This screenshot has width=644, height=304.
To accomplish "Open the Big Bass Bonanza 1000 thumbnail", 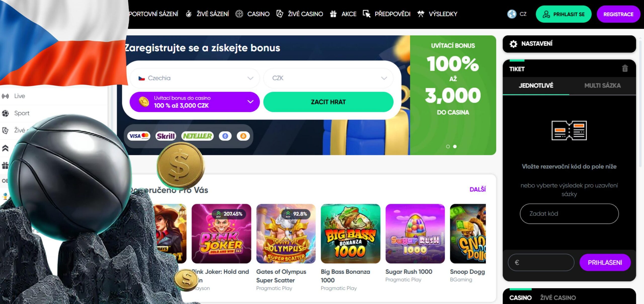I will pyautogui.click(x=350, y=234).
